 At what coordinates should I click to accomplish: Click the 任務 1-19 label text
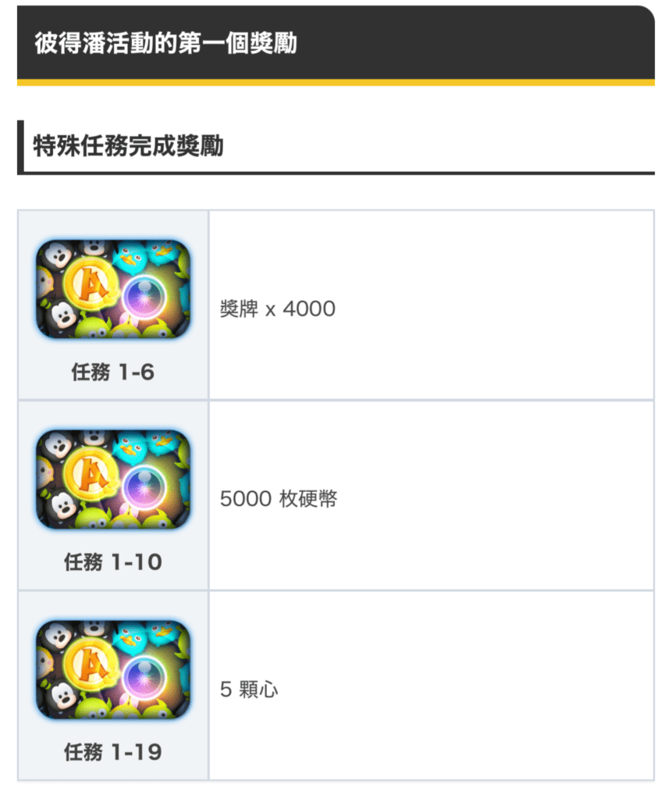[113, 752]
